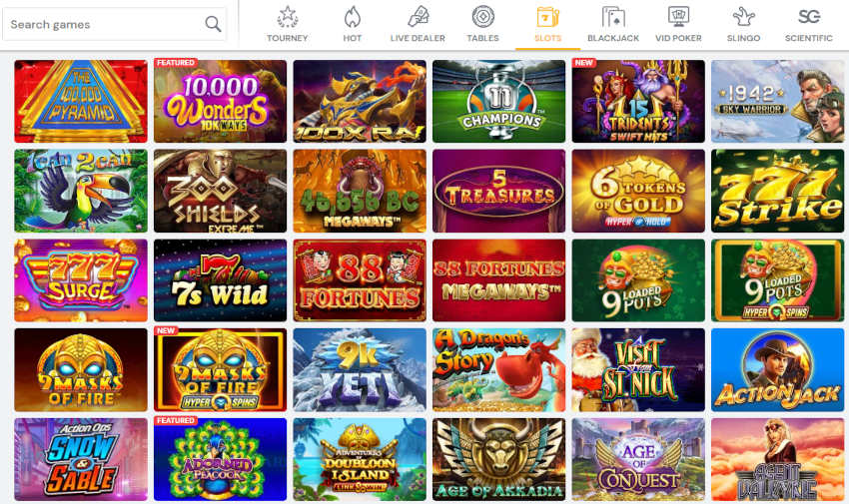The height and width of the screenshot is (504, 849).
Task: Open the 9k Yeti slot tile
Action: pyautogui.click(x=360, y=370)
